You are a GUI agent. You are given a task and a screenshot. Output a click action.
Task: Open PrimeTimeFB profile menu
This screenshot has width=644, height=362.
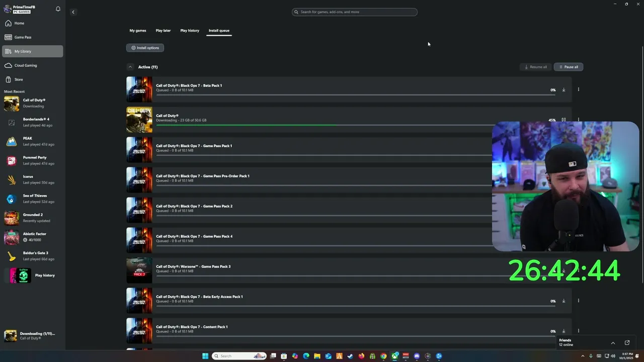pos(25,9)
